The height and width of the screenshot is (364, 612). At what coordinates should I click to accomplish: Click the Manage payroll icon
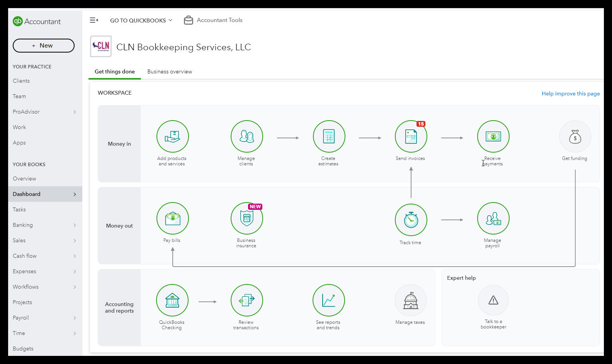493,219
